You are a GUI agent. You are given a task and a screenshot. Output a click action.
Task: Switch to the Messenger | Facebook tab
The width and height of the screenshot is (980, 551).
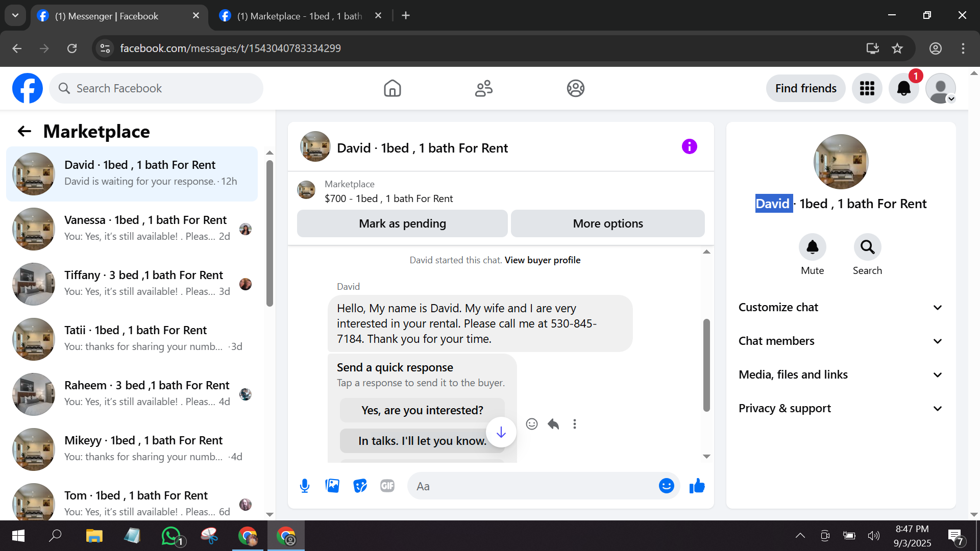click(118, 16)
